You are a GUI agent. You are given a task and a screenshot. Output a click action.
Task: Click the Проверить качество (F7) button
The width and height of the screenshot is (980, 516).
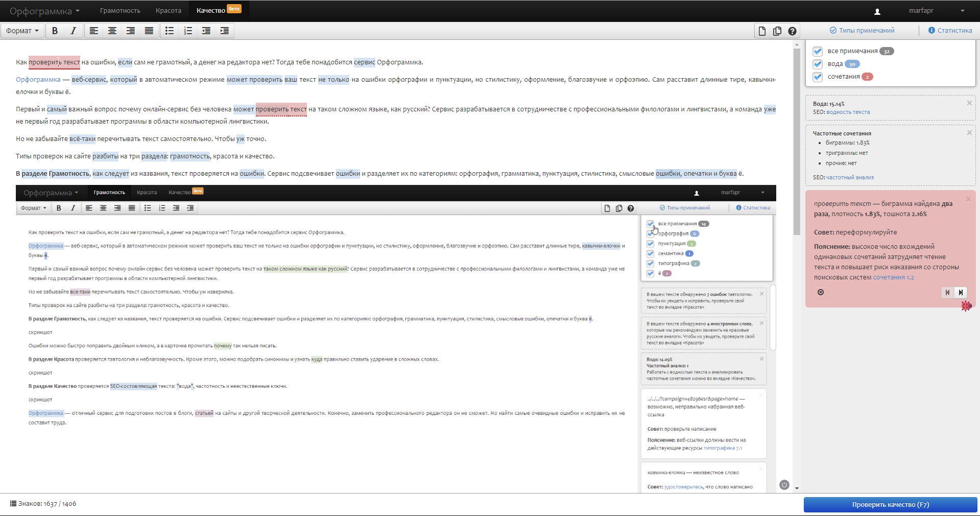point(891,505)
